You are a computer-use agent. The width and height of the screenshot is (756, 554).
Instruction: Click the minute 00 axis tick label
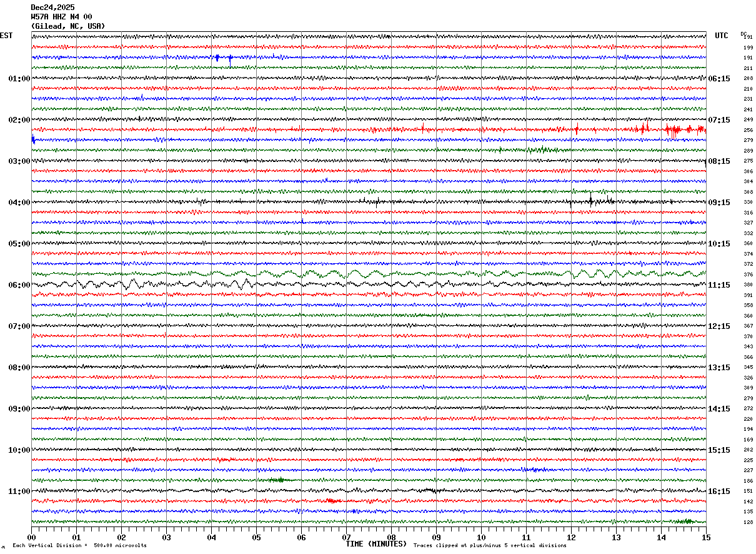click(x=31, y=537)
